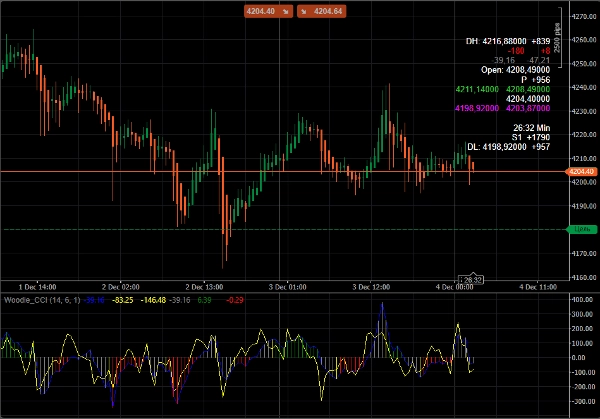Click the down arrow on the sell button
Screen dimensions: 600x419
pos(284,11)
